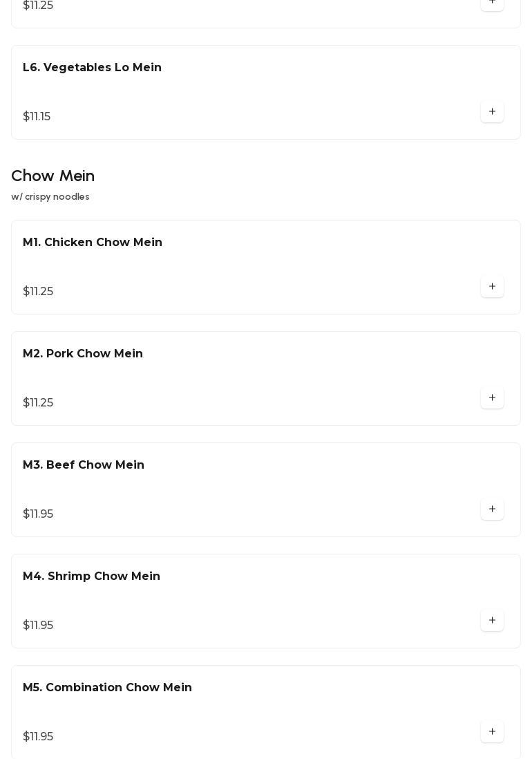532x759 pixels.
Task: Click the Chow Mein section heading
Action: [53, 176]
